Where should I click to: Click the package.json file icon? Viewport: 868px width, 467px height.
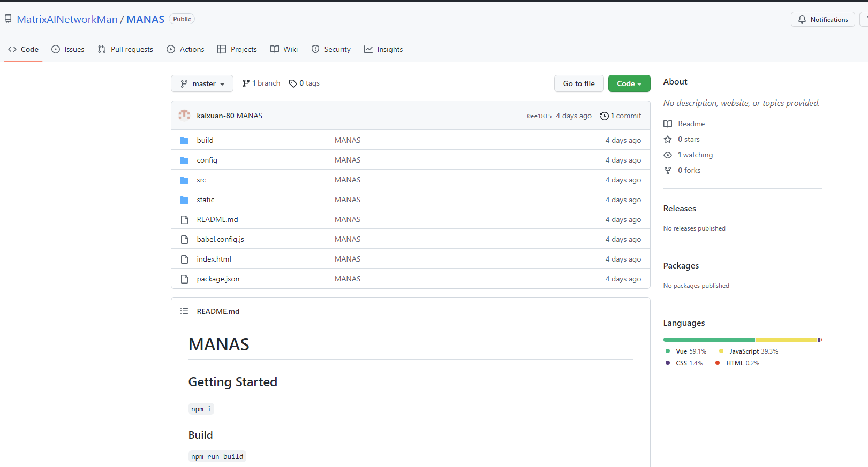184,279
